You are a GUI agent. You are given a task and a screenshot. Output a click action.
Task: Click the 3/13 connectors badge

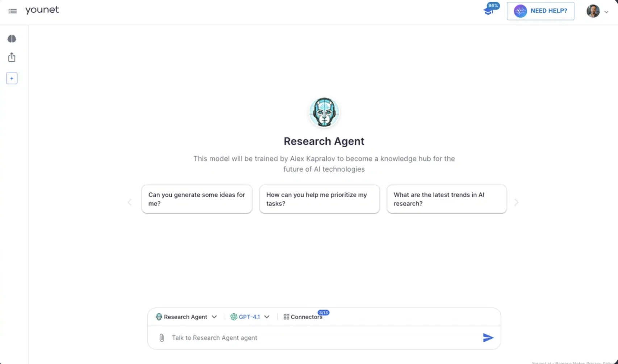(x=323, y=313)
